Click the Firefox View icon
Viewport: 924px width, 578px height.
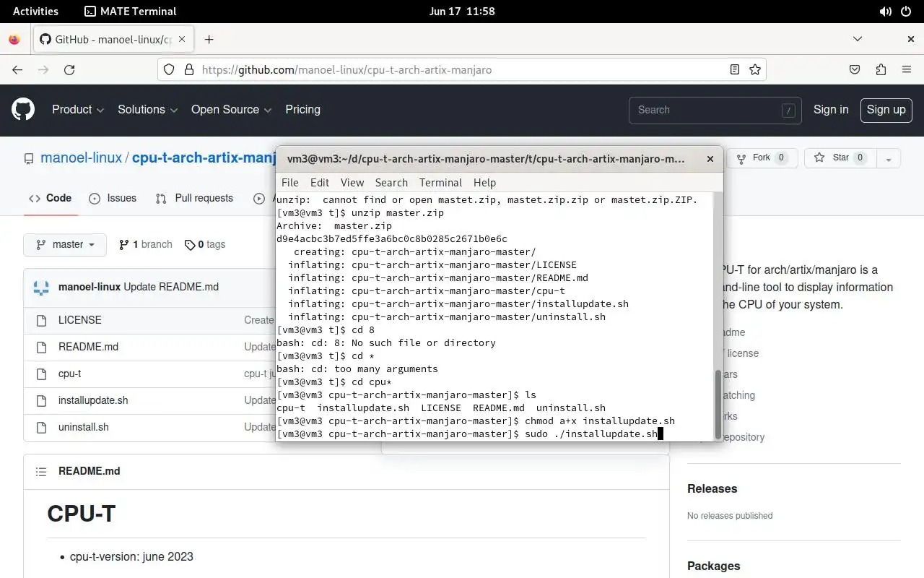(14, 40)
